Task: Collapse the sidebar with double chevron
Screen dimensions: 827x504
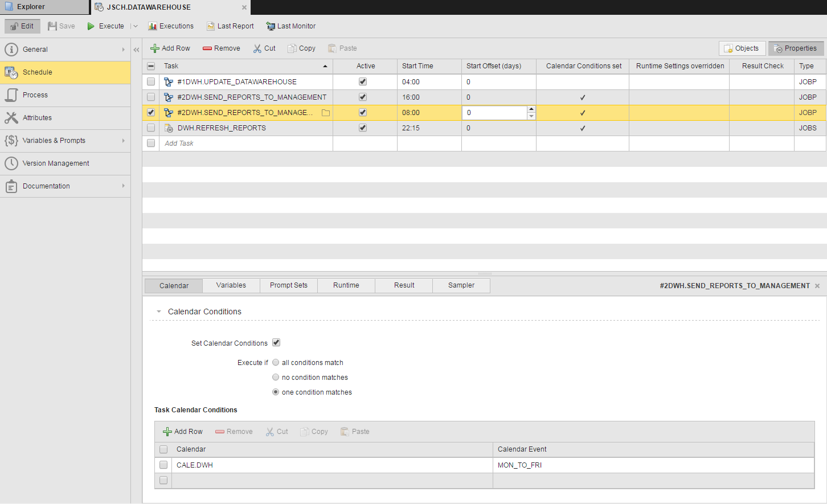Action: pos(137,50)
